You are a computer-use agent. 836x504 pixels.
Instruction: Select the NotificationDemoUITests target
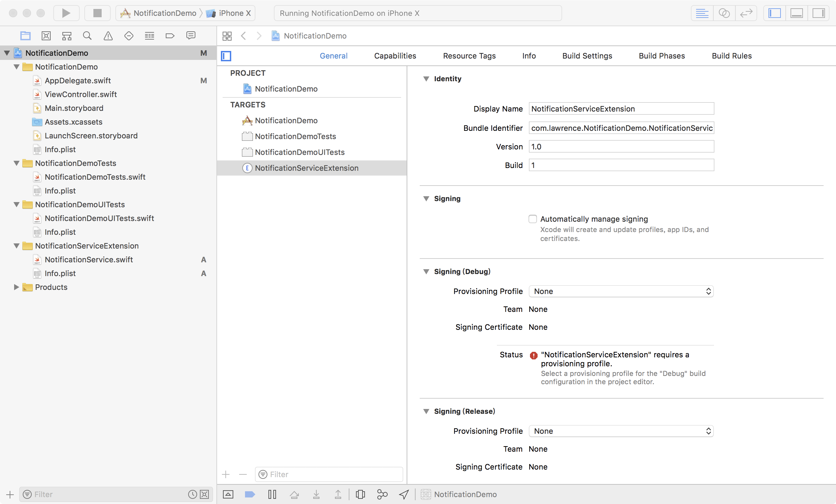click(x=299, y=152)
